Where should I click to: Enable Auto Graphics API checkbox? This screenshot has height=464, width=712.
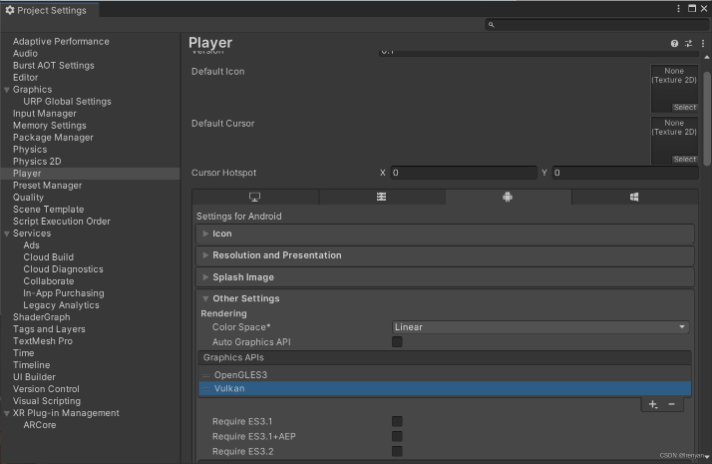click(397, 342)
